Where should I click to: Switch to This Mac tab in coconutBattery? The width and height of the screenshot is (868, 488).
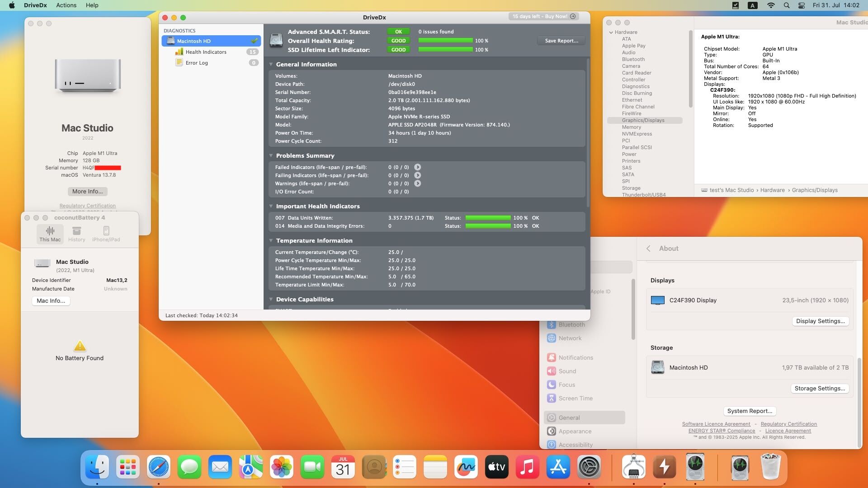[x=50, y=234]
